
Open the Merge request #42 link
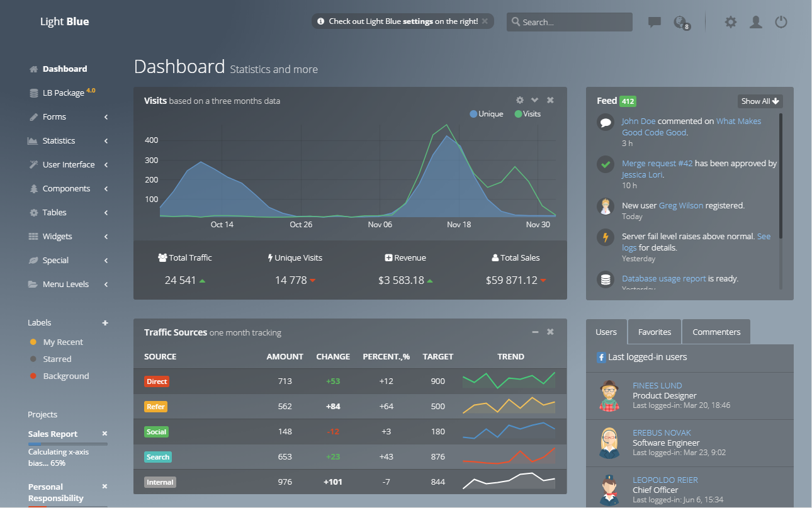[x=657, y=163]
